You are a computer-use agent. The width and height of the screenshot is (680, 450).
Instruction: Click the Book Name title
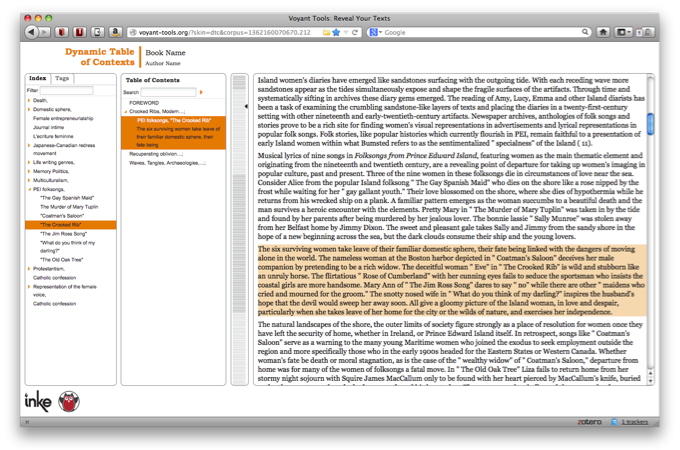[165, 53]
